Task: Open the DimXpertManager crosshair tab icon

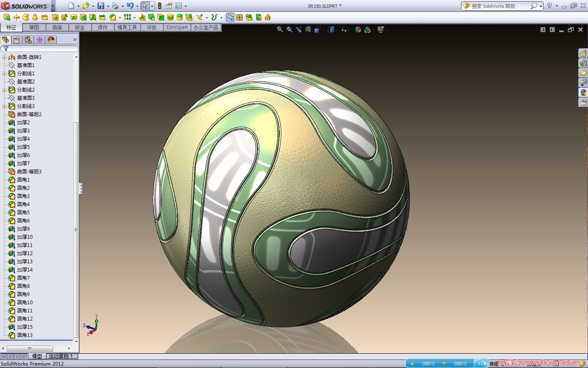Action: 40,40
